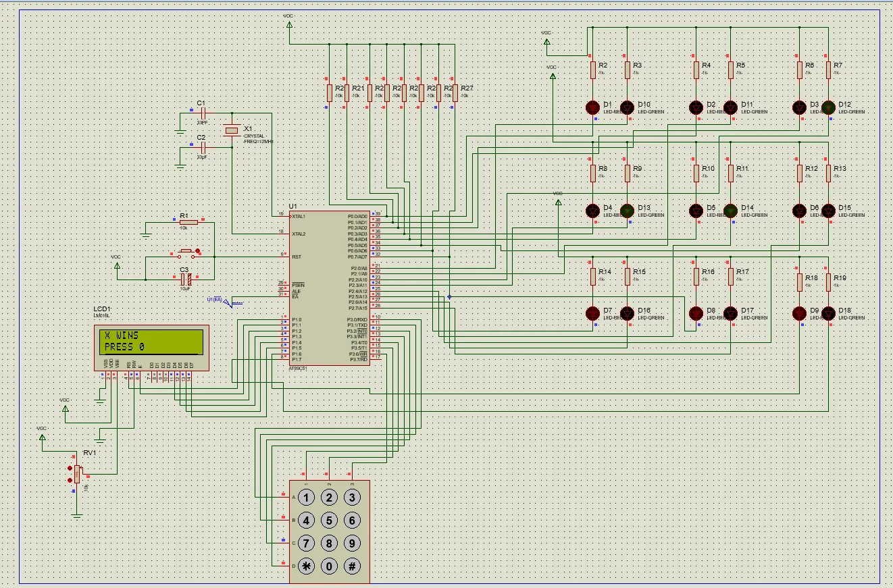The image size is (893, 588).
Task: Select green LED D18
Action: [828, 313]
